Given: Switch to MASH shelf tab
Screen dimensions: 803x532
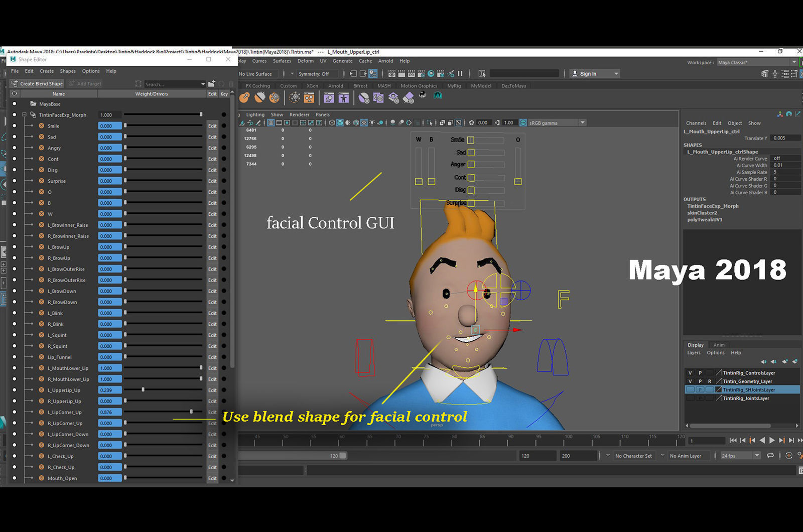Looking at the screenshot, I should pyautogui.click(x=384, y=86).
